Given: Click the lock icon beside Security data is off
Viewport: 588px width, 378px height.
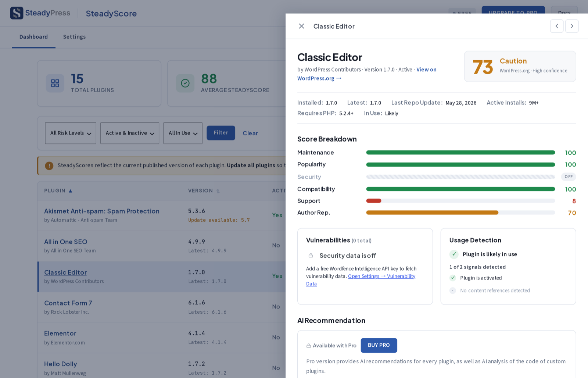Looking at the screenshot, I should (x=311, y=255).
